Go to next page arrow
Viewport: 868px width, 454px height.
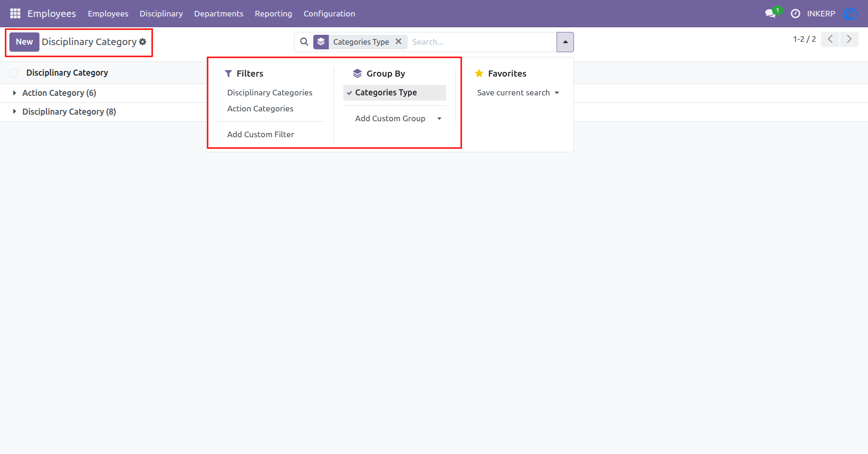coord(849,39)
